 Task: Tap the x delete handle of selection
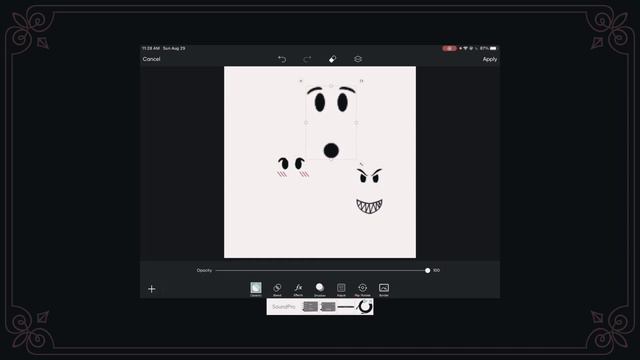301,81
